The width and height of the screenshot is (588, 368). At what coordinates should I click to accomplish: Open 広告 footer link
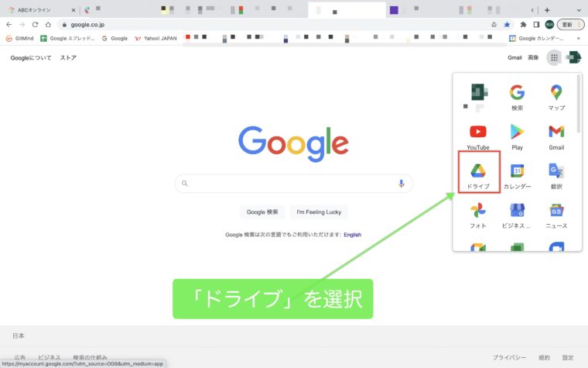click(x=20, y=357)
